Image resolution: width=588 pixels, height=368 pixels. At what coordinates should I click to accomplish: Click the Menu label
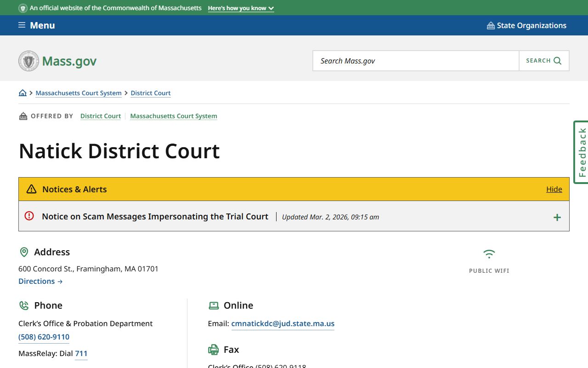[42, 25]
